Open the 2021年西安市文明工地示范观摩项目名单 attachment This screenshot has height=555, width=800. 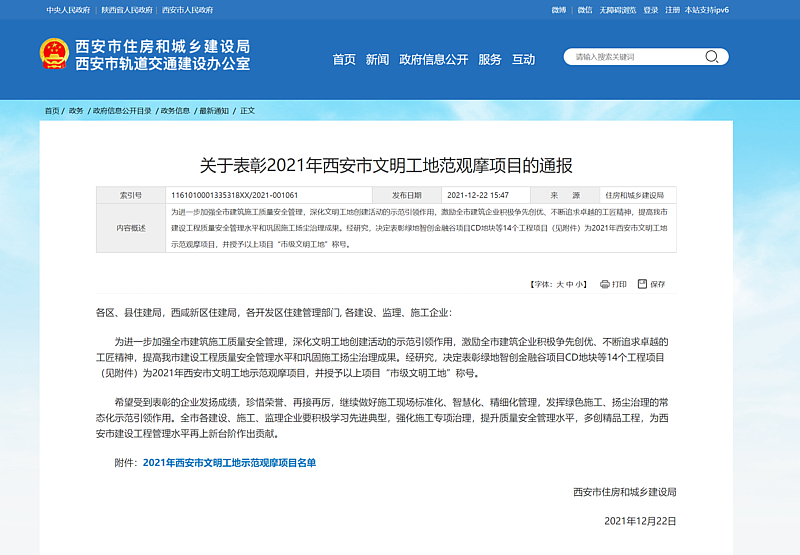[x=229, y=463]
